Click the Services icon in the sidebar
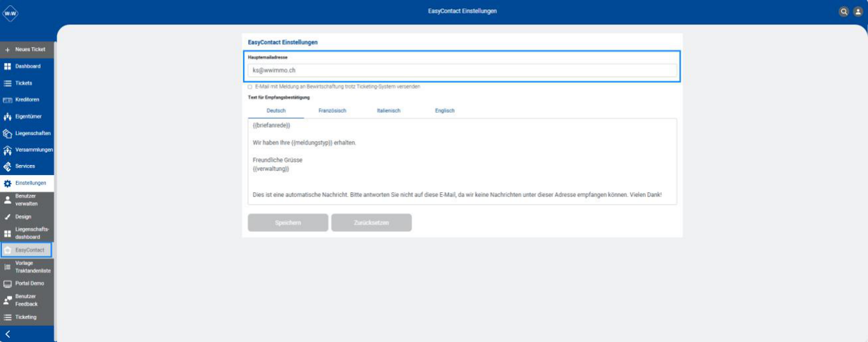 [8, 166]
